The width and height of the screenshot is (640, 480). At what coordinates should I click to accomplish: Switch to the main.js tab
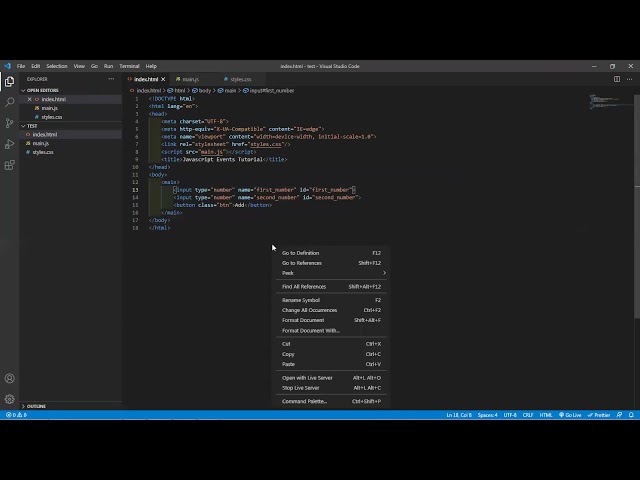pos(191,79)
